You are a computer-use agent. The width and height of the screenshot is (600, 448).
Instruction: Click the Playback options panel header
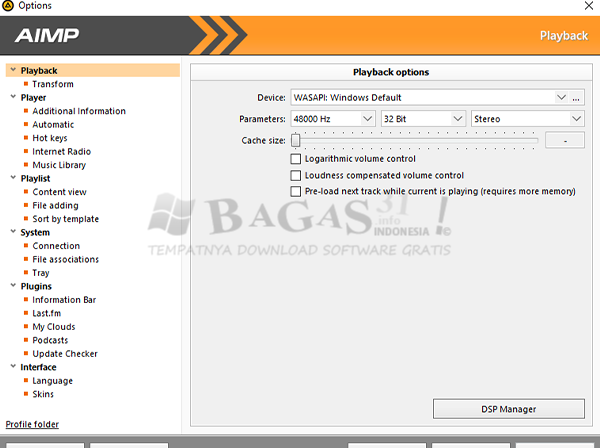click(x=391, y=72)
